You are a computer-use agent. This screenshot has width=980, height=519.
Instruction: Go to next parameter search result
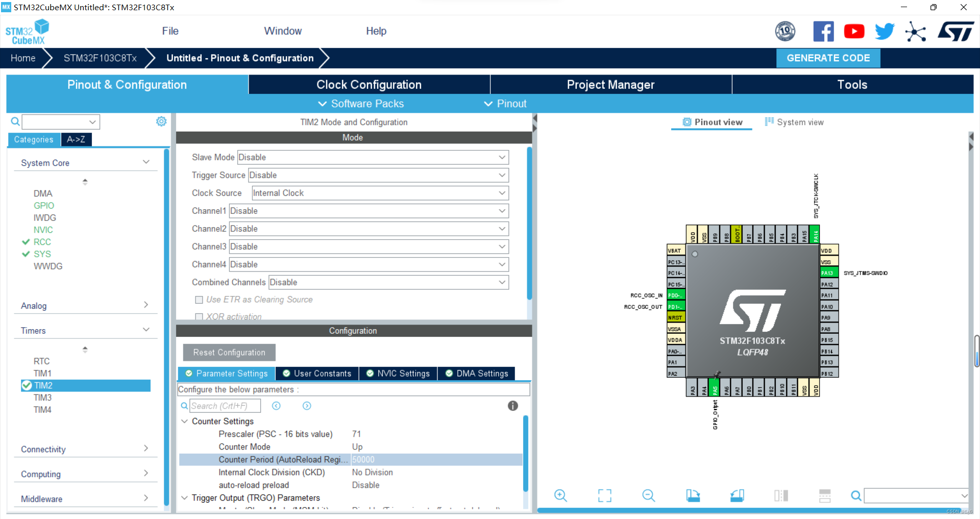307,406
